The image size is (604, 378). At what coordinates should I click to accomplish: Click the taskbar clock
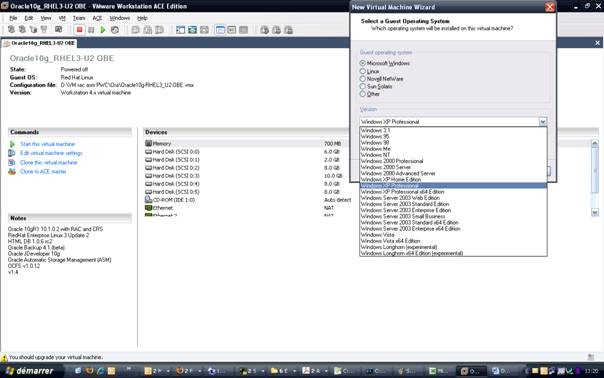(591, 371)
